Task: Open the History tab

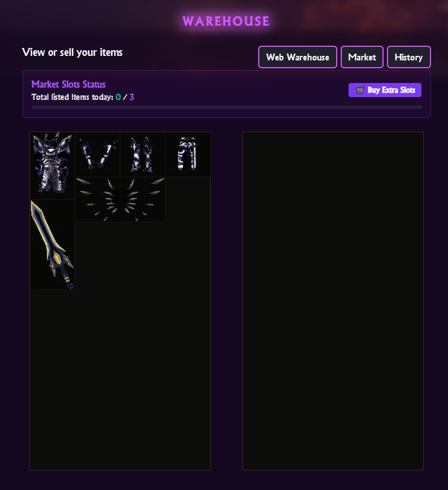Action: pyautogui.click(x=409, y=57)
